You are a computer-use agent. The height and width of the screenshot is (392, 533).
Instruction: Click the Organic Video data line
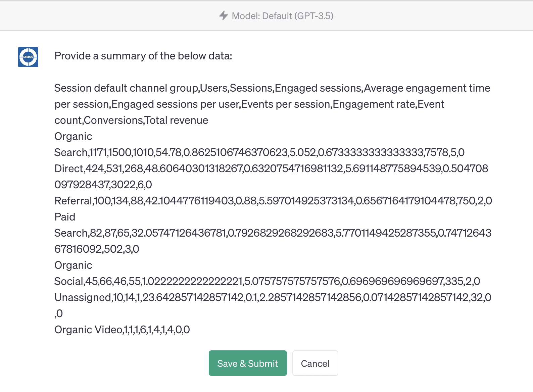point(122,330)
